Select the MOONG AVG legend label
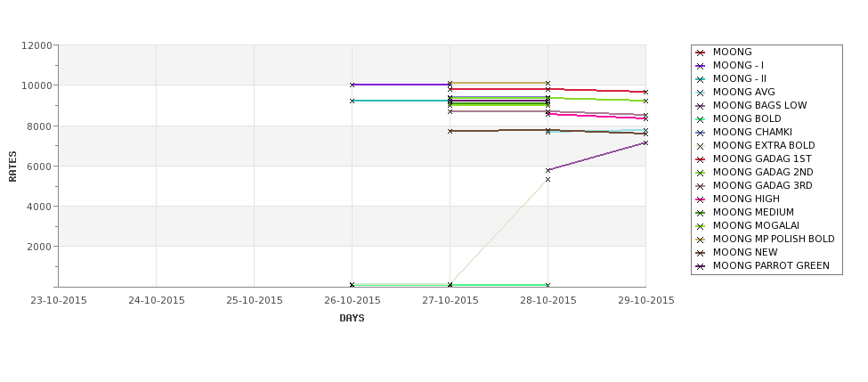Screen dimensions: 868x382 (x=743, y=92)
